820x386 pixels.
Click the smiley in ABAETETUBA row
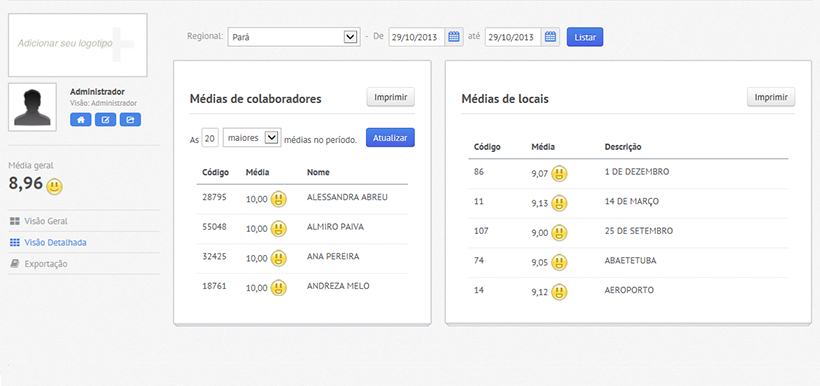559,263
